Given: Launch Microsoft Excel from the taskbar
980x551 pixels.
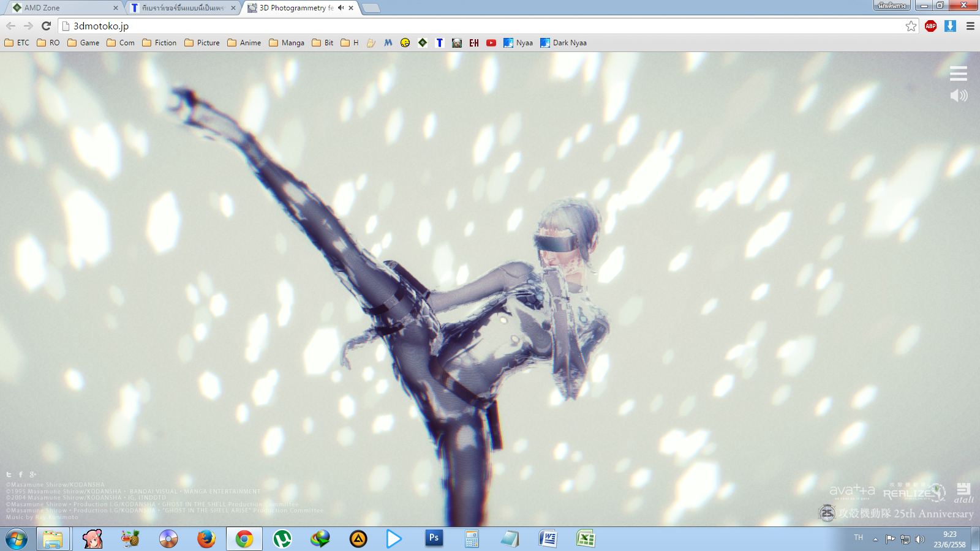Looking at the screenshot, I should pyautogui.click(x=586, y=539).
